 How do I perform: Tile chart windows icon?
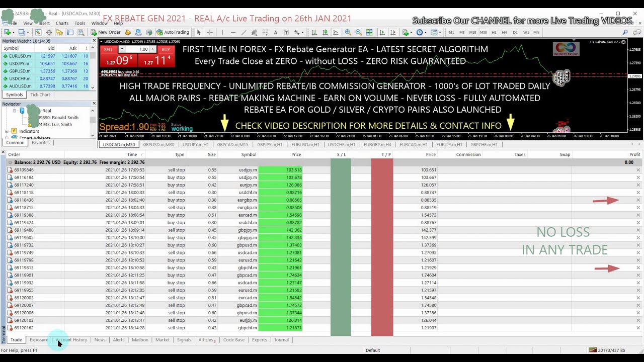(x=369, y=32)
